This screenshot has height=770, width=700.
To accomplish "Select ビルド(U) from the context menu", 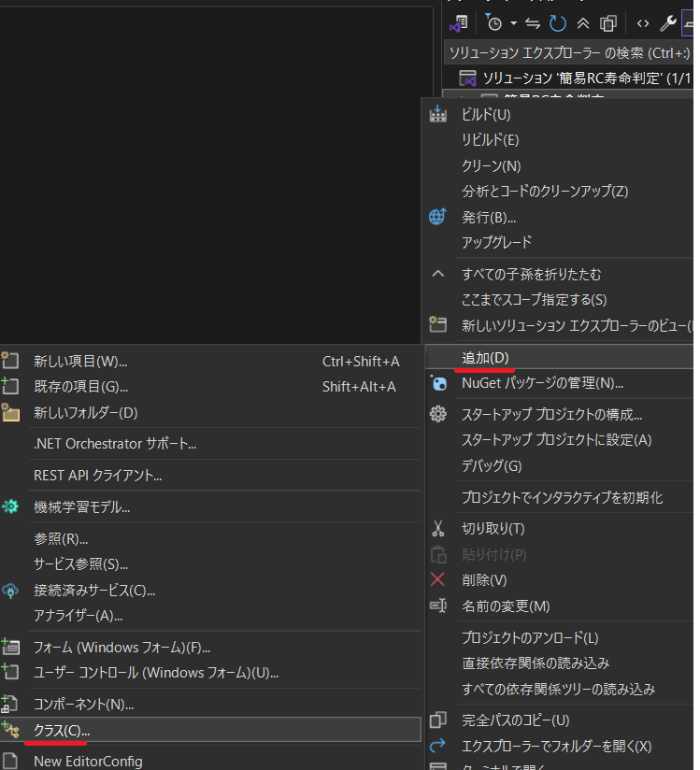I will (486, 114).
